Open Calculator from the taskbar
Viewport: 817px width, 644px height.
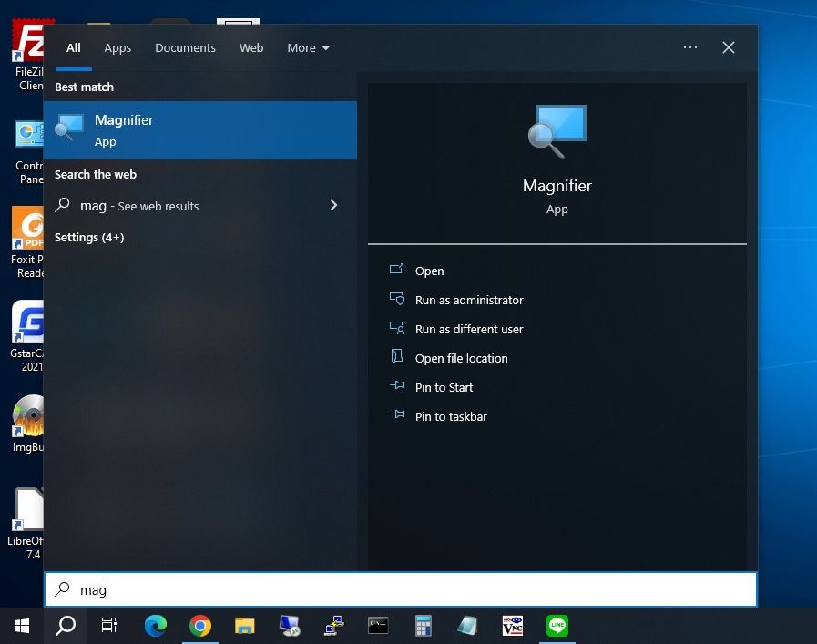click(x=424, y=626)
